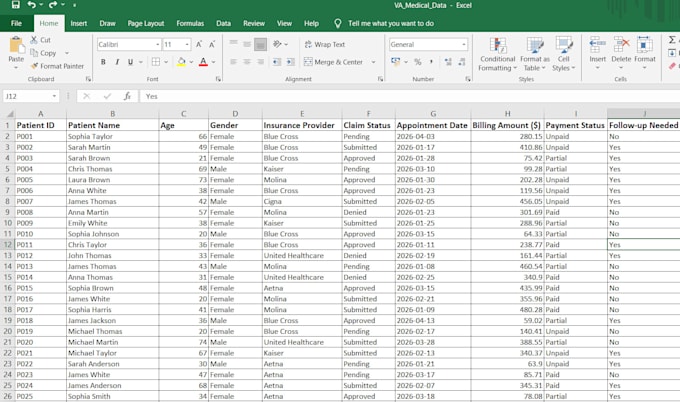Toggle Align Right

[x=260, y=62]
